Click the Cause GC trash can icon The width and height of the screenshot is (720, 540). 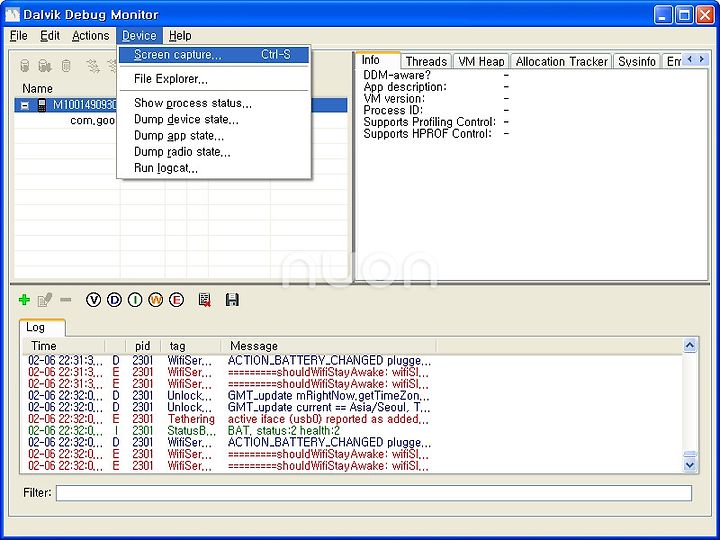point(66,66)
